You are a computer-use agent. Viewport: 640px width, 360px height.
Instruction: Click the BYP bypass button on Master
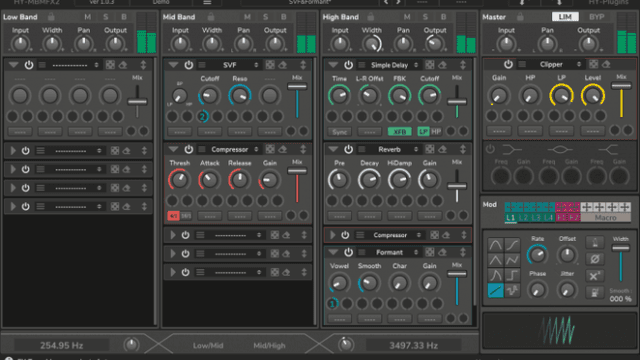point(597,17)
